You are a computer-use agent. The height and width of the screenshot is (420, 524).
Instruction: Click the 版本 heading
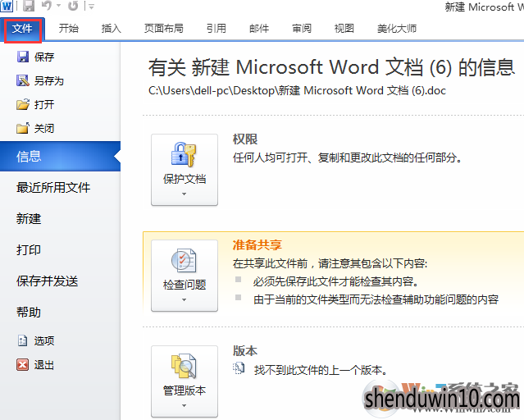tap(245, 351)
